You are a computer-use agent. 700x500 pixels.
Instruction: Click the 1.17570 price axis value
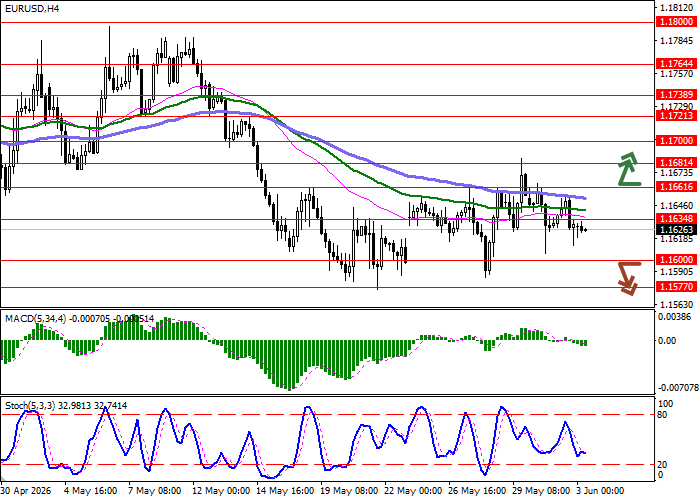pos(677,74)
